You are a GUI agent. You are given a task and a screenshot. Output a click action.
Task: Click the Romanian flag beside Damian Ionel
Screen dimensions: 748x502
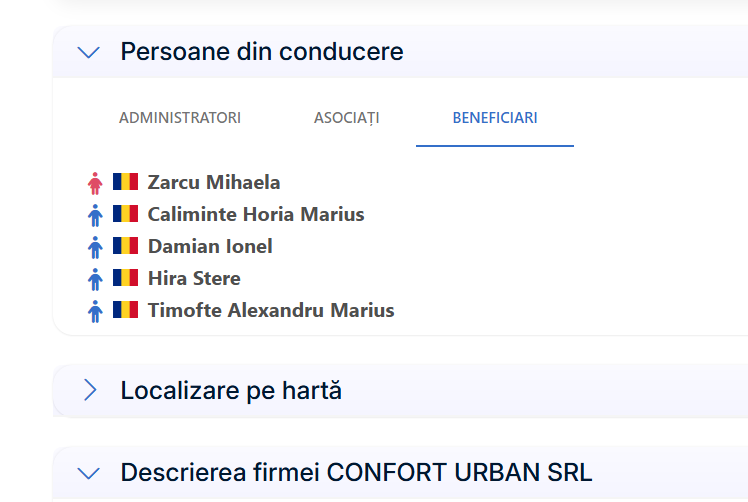[125, 245]
